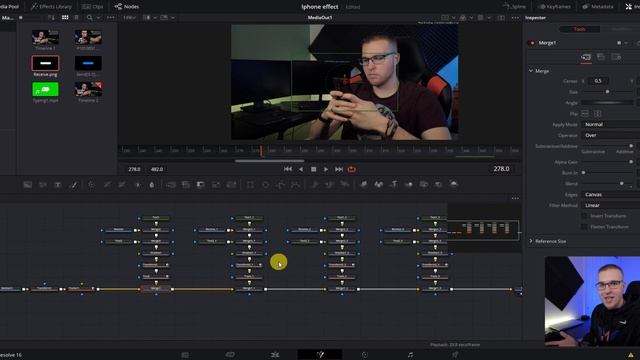The width and height of the screenshot is (640, 360).
Task: Select the BSpline mask tool
Action: [296, 185]
